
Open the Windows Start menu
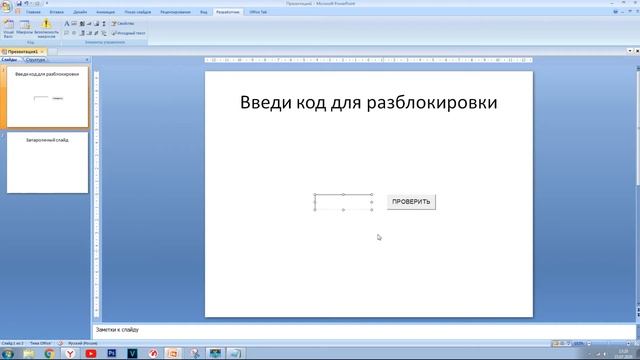point(8,353)
